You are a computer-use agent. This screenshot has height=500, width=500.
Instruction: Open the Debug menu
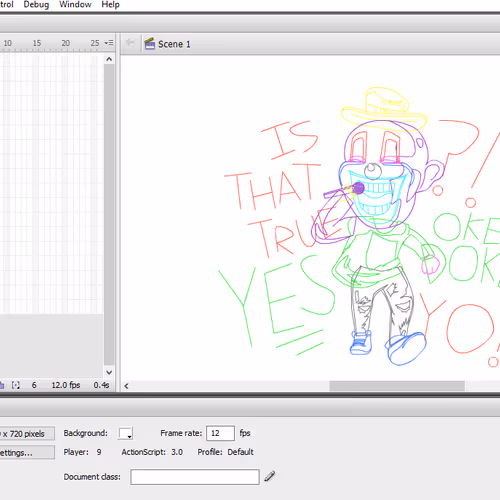[36, 5]
